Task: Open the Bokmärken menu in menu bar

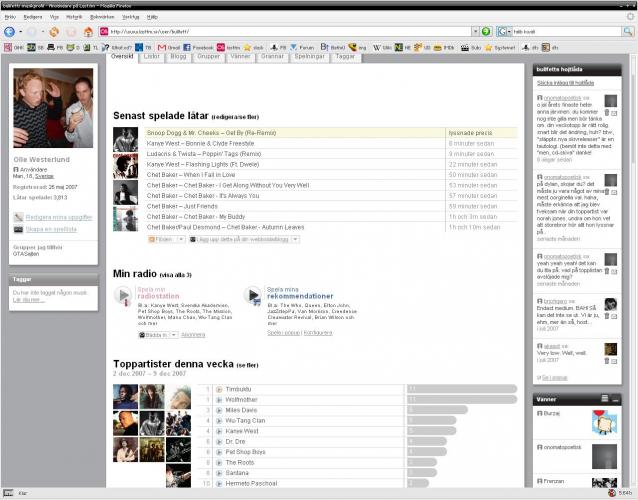Action: [102, 17]
